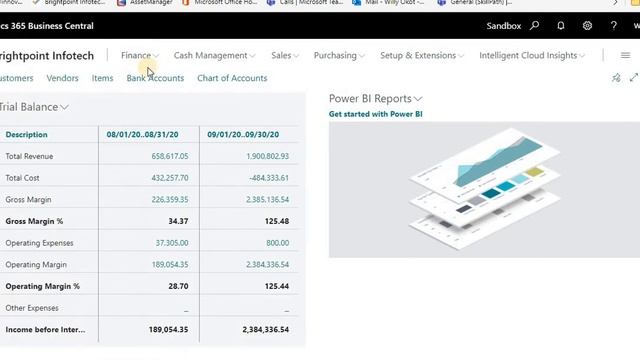Click Operating Margin % value 125.44

(x=277, y=286)
